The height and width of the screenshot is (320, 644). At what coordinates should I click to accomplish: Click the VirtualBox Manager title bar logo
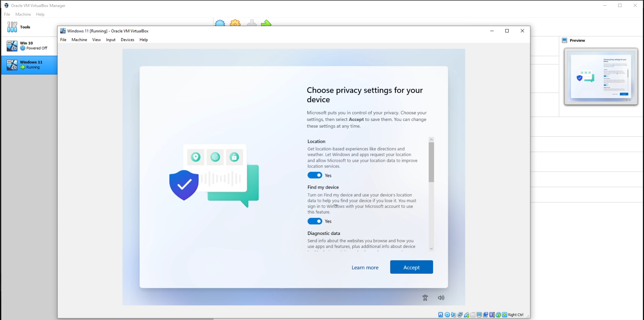[6, 5]
